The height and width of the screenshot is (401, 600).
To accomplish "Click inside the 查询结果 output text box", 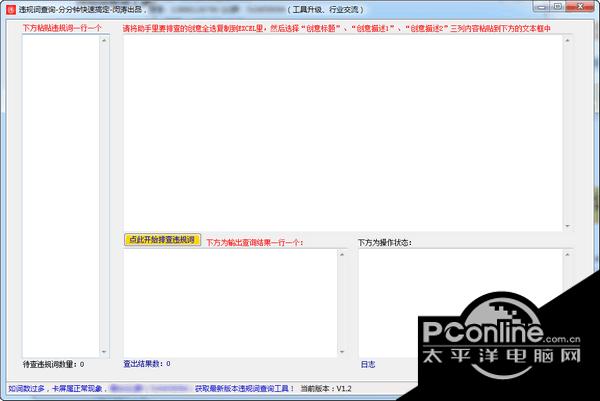I will pyautogui.click(x=230, y=303).
